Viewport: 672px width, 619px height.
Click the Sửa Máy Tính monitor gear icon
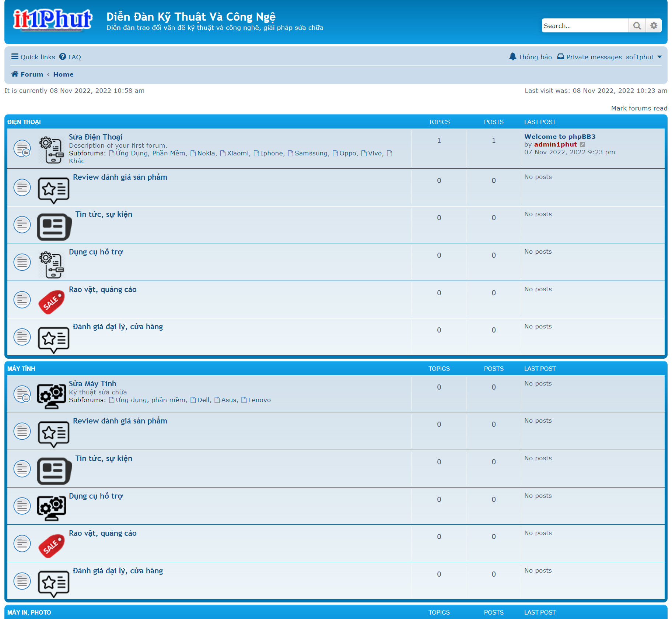(x=52, y=395)
